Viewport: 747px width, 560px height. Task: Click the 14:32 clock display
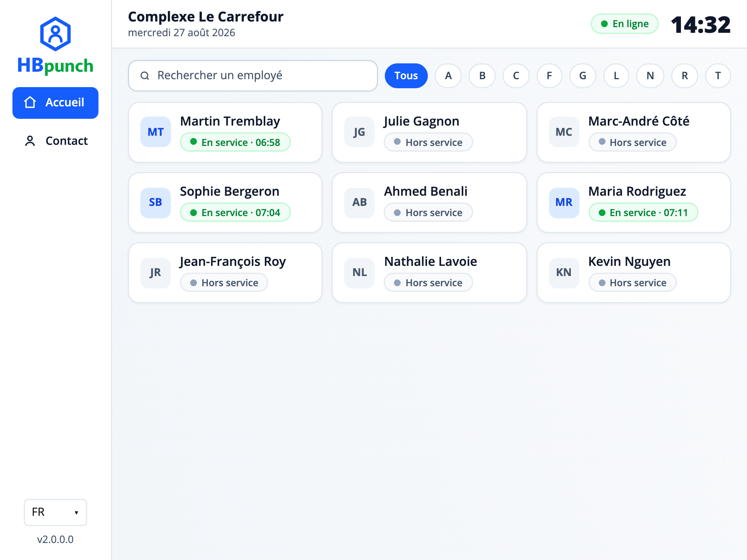point(701,25)
